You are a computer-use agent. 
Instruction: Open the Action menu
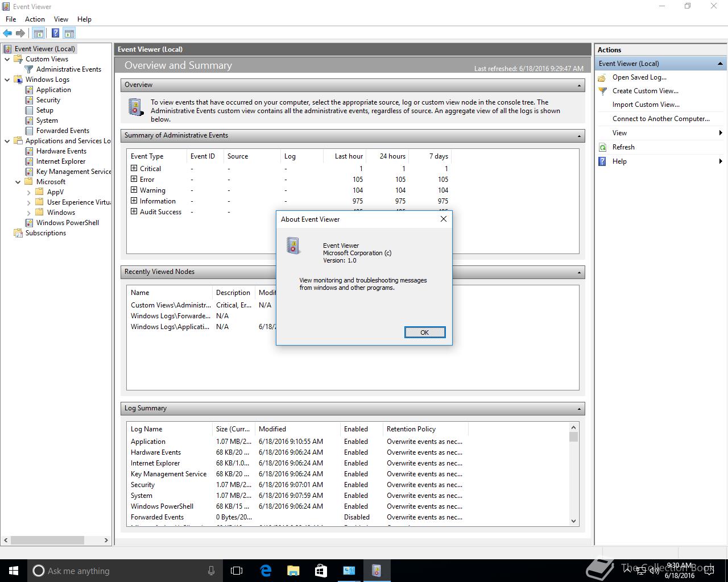(35, 19)
